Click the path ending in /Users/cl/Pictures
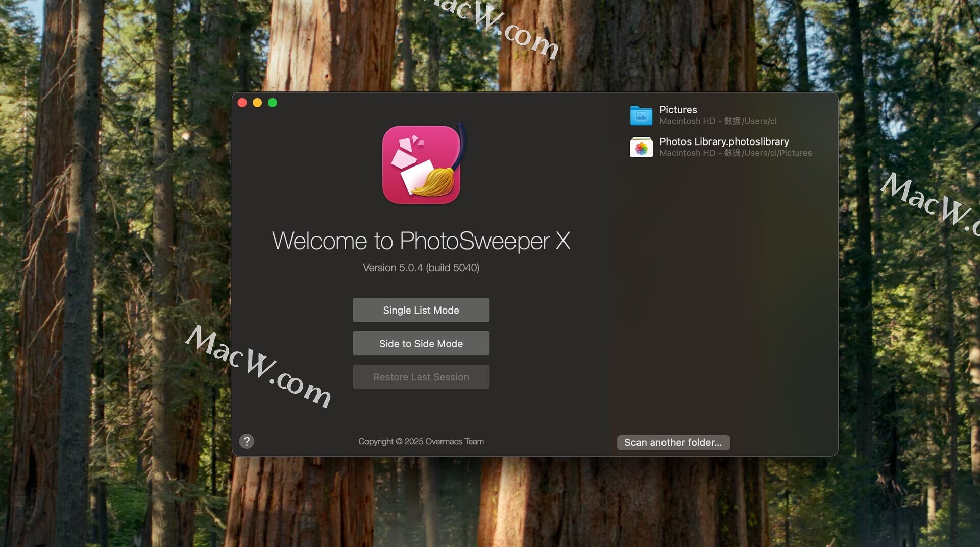Screen dimensions: 980x547 coord(736,153)
